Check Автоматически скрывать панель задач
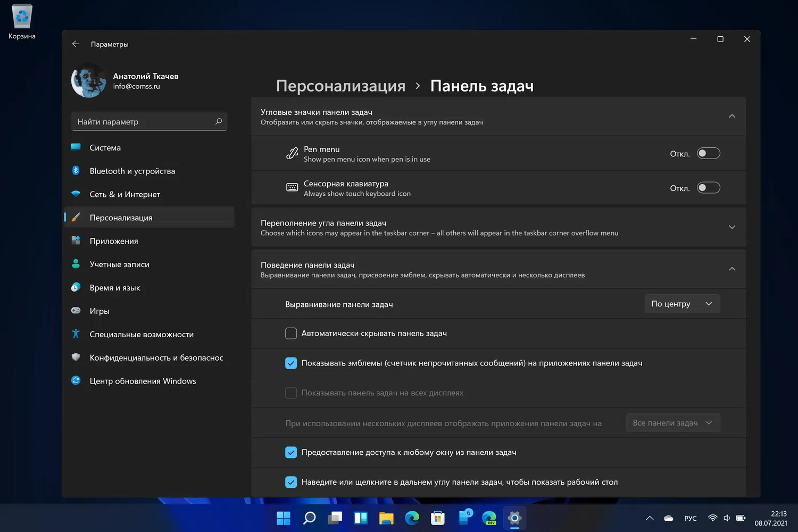 291,334
